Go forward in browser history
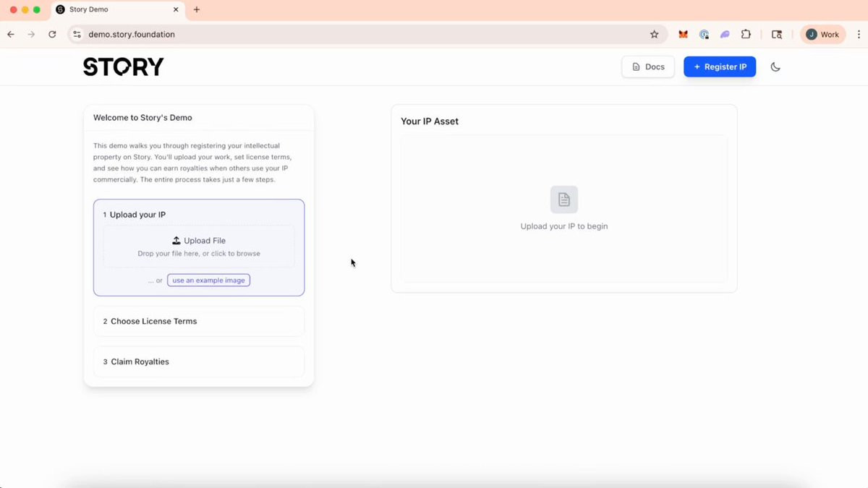868x488 pixels. click(31, 34)
